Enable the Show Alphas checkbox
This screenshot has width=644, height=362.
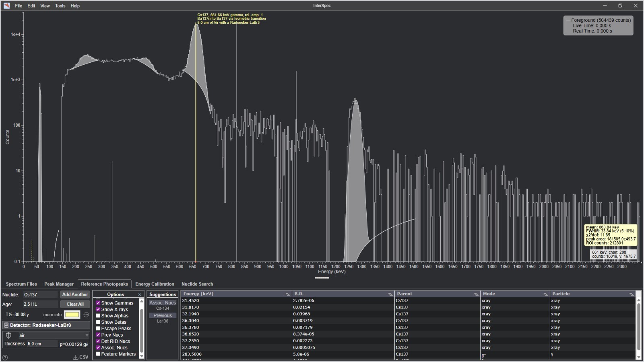click(x=98, y=316)
